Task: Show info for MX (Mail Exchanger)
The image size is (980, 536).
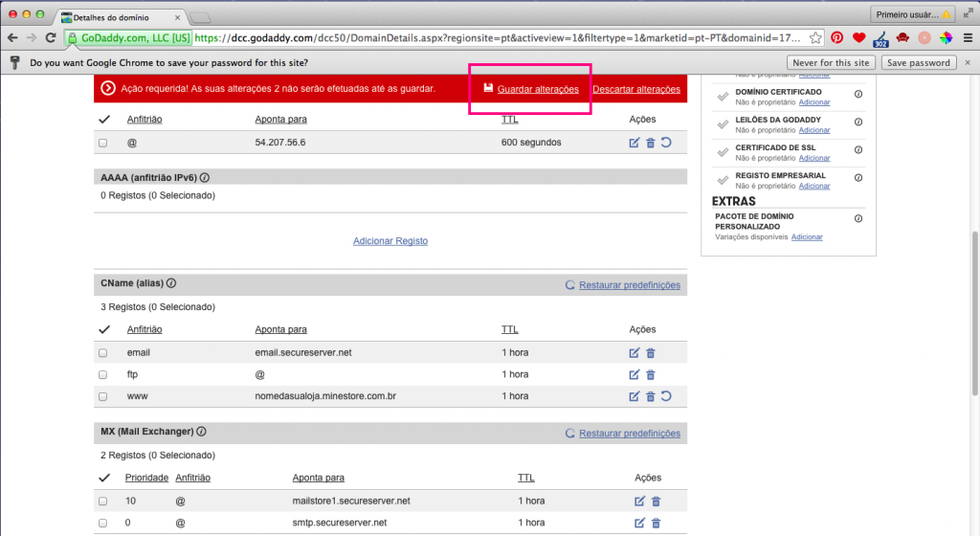Action: coord(201,432)
